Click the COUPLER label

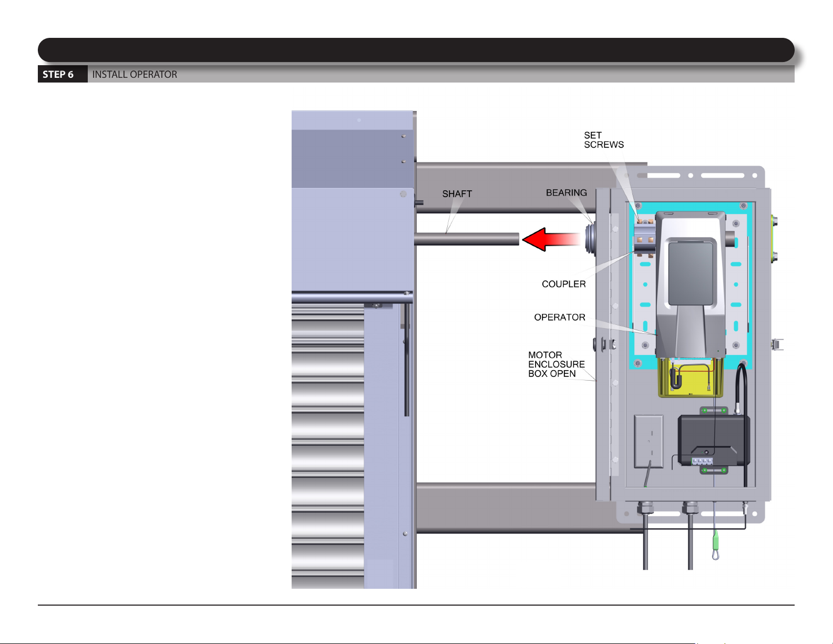(x=563, y=284)
